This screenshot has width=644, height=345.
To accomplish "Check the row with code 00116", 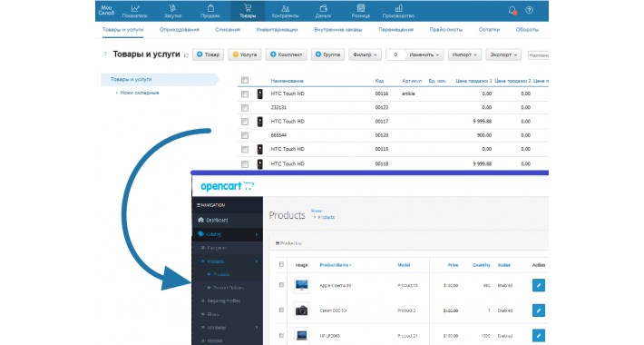I will click(245, 94).
